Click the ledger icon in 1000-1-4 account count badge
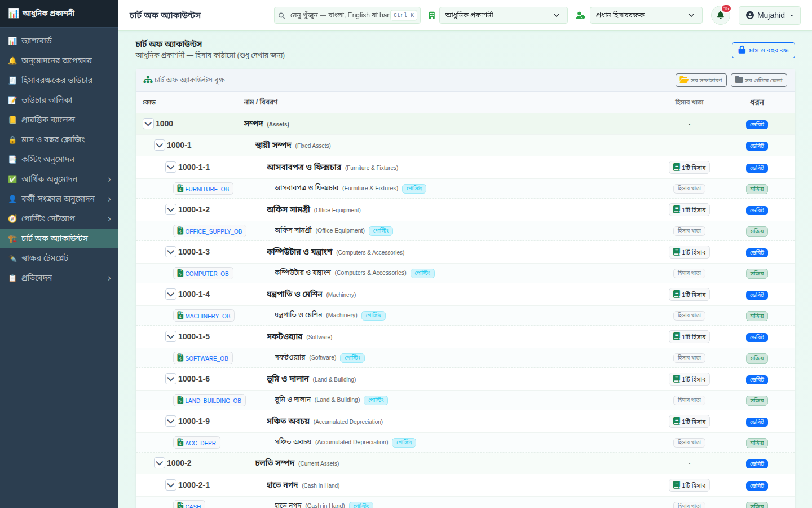The image size is (812, 508). coord(676,294)
